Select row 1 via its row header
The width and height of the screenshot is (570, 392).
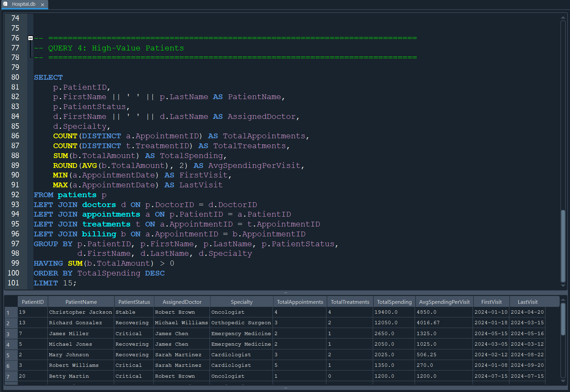coord(11,313)
